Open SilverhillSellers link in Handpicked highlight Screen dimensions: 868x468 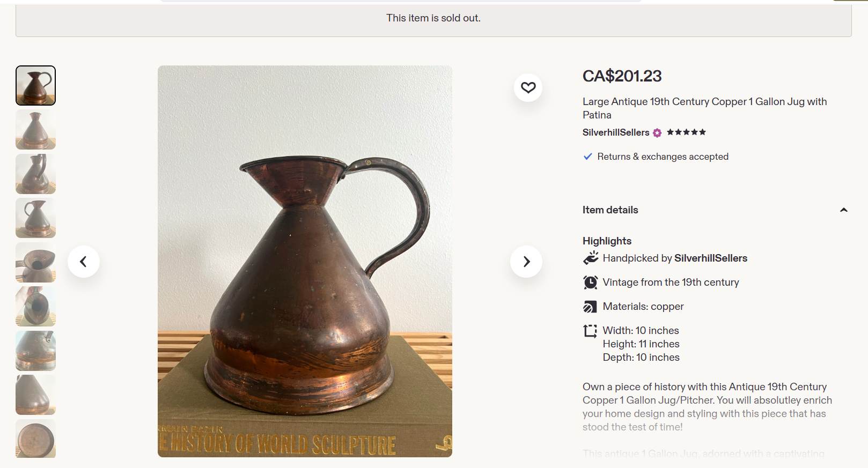click(711, 258)
